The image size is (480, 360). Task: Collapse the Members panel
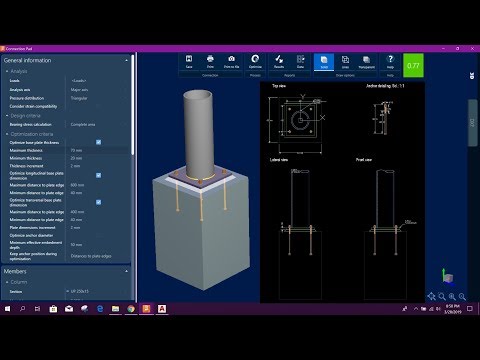click(126, 271)
